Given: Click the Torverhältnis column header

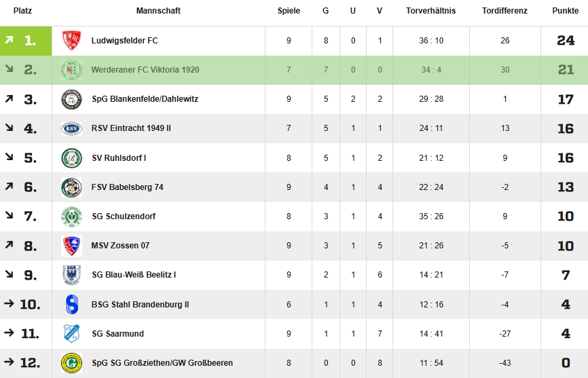Looking at the screenshot, I should tap(430, 11).
